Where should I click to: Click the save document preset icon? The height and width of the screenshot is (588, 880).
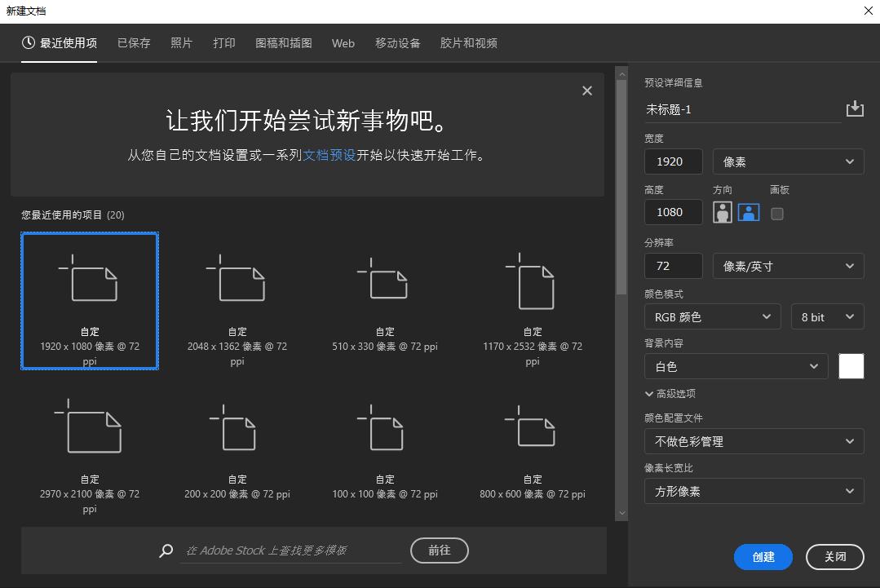tap(855, 108)
